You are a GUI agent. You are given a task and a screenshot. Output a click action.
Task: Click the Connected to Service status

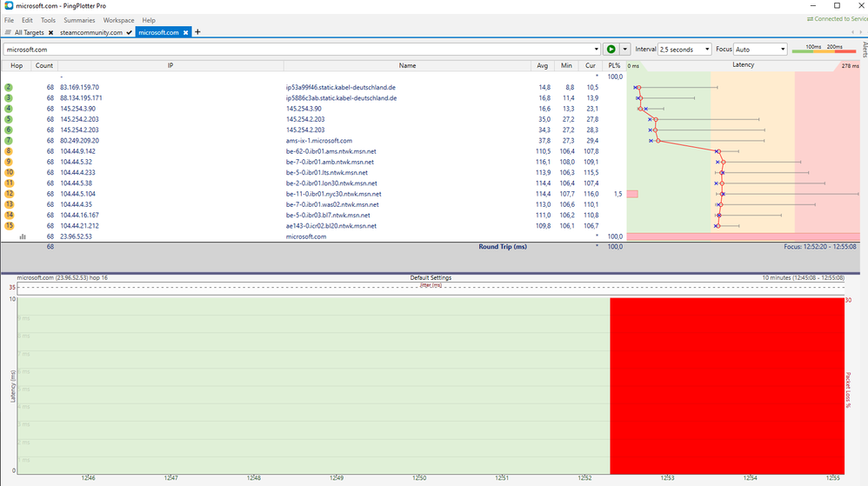click(838, 19)
